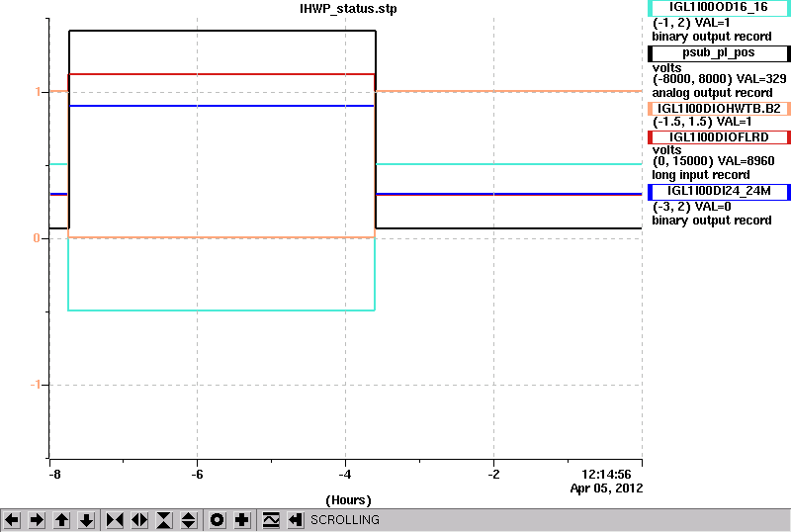The image size is (791, 532).
Task: Click the SCROLLING status text
Action: click(x=344, y=520)
